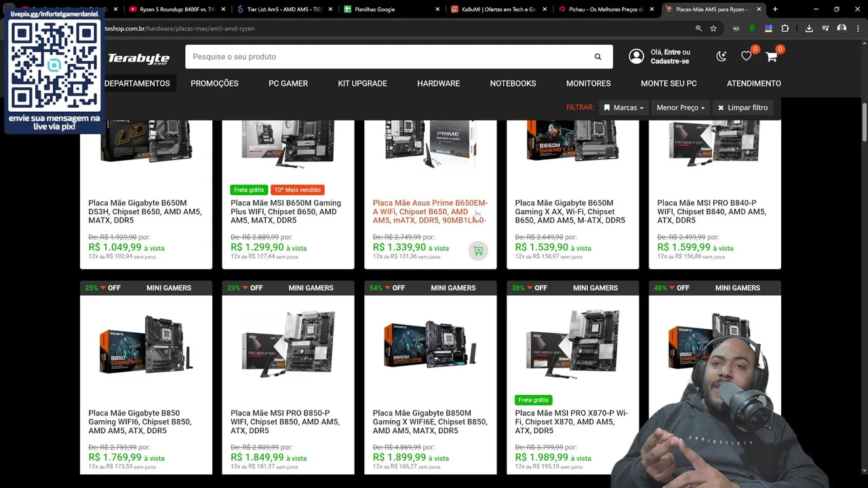Open Chrome downloads icon
The width and height of the screenshot is (868, 488).
coord(809,28)
